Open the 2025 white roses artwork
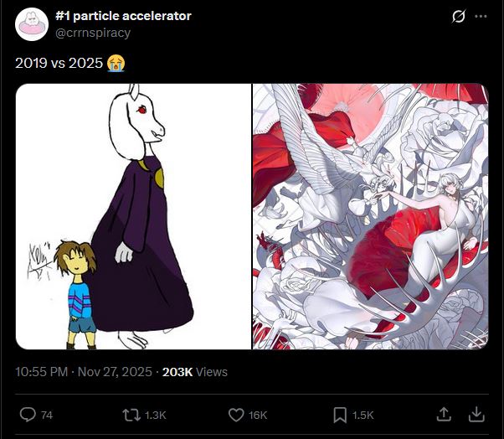The width and height of the screenshot is (504, 439). (x=370, y=216)
